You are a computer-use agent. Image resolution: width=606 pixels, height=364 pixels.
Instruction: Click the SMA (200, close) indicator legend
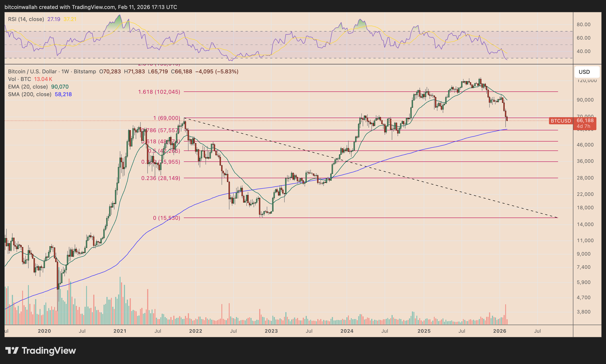click(x=30, y=94)
